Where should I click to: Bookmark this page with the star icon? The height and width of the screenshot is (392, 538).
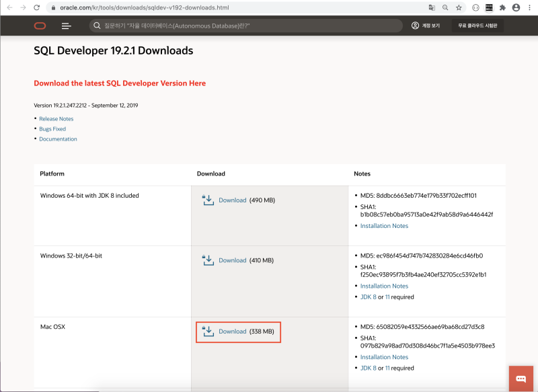(459, 7)
